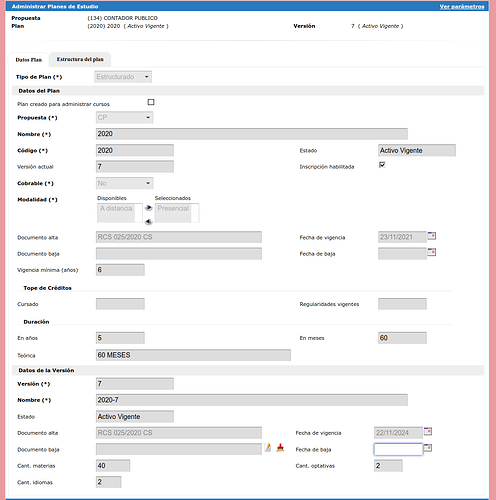Switch to Estructura del plan tab
The image size is (496, 500).
(80, 59)
